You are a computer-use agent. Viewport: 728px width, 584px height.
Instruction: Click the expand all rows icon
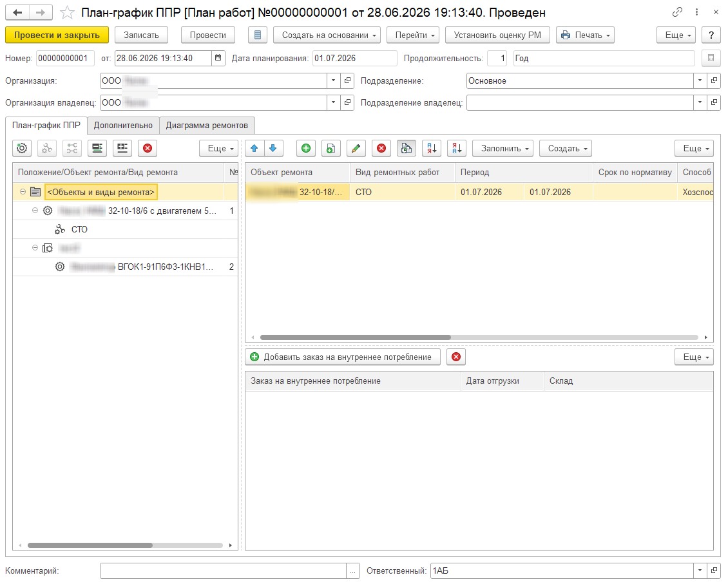pos(97,149)
